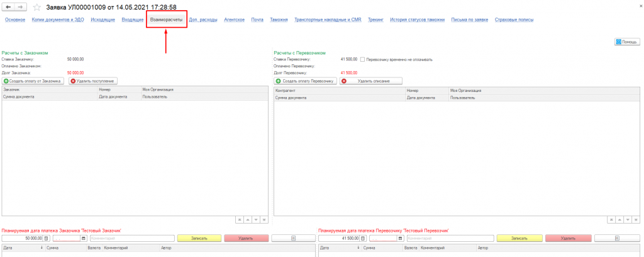Switch to Основное tab

point(15,20)
